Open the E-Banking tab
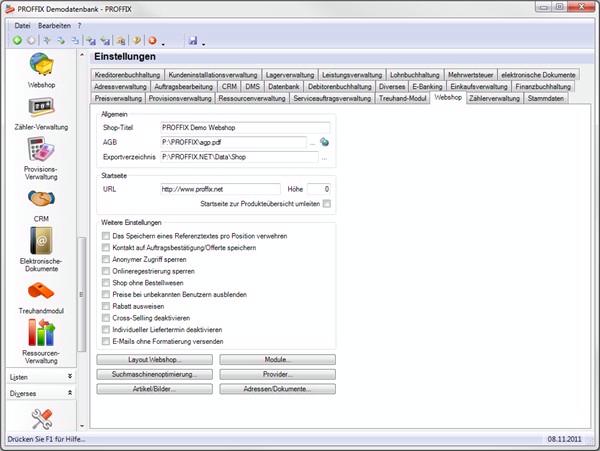This screenshot has width=600, height=451. click(x=427, y=86)
